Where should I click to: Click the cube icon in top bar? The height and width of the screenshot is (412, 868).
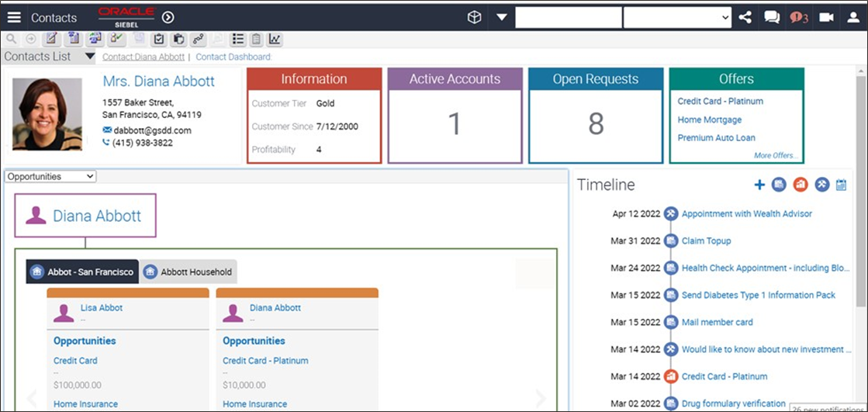(x=475, y=18)
